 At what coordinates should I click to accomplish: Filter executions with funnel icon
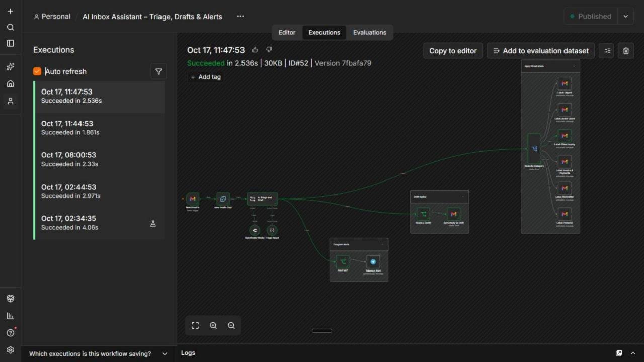158,72
